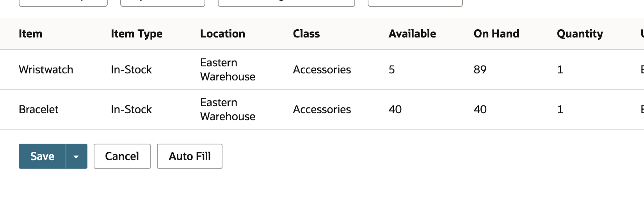Select the Item Type column header
Screen dimensions: 644x203
pyautogui.click(x=137, y=34)
